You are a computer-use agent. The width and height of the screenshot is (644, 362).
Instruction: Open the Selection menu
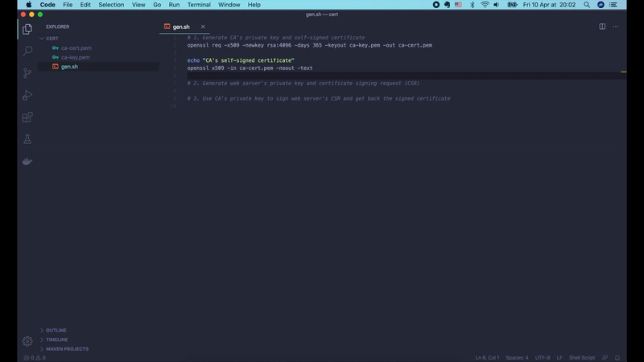click(111, 5)
